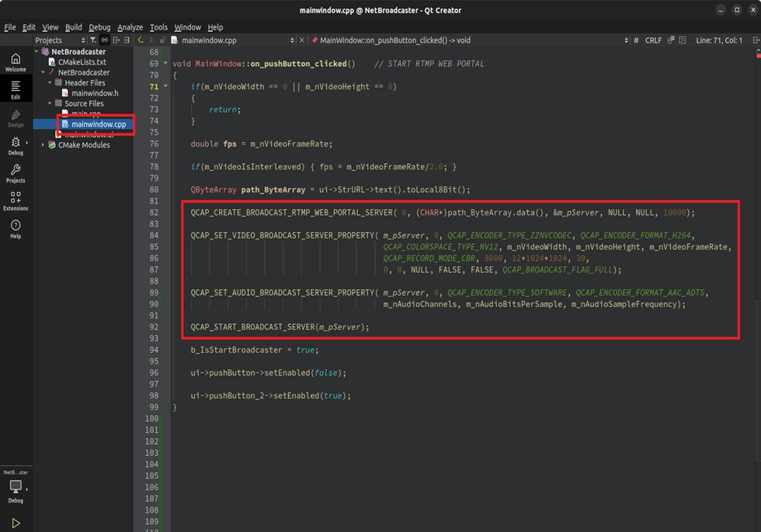761x532 pixels.
Task: Open the Projects view selector dropdown
Action: tap(60, 40)
